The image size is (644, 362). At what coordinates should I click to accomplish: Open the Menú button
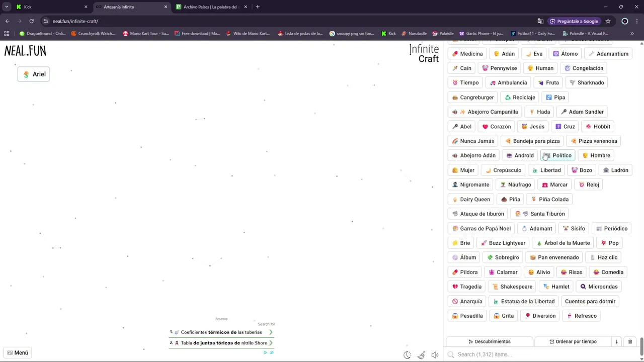pos(18,352)
